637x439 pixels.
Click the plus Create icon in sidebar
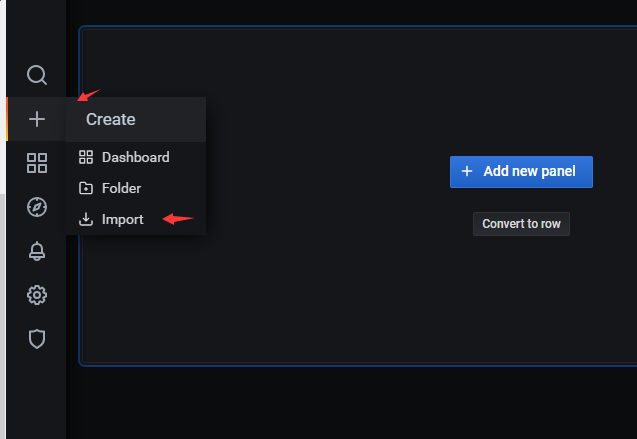point(37,119)
